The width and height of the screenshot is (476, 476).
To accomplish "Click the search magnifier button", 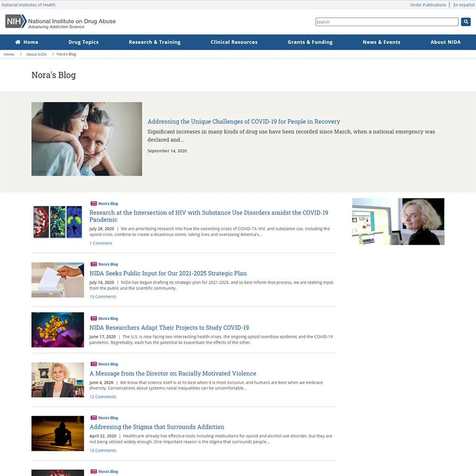I will point(466,22).
